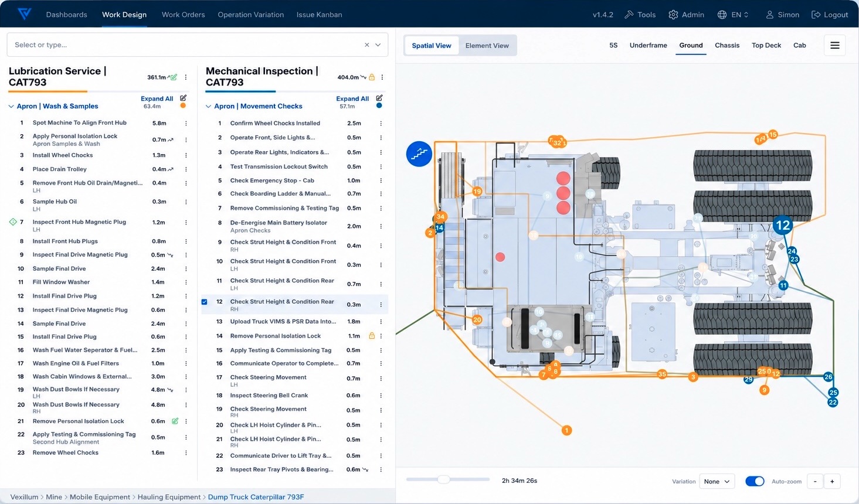Click the Vexillum logo icon
Viewport: 859px width, 504px height.
[x=24, y=14]
